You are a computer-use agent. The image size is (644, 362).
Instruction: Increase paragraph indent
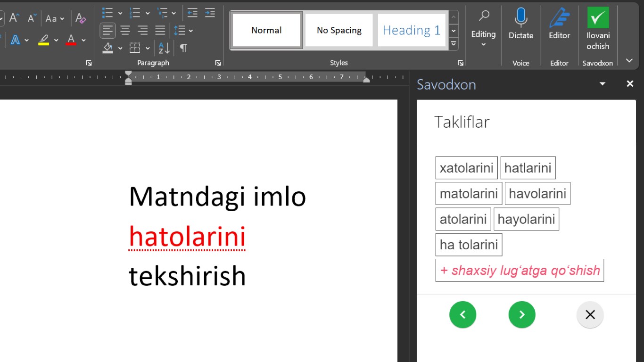point(210,13)
